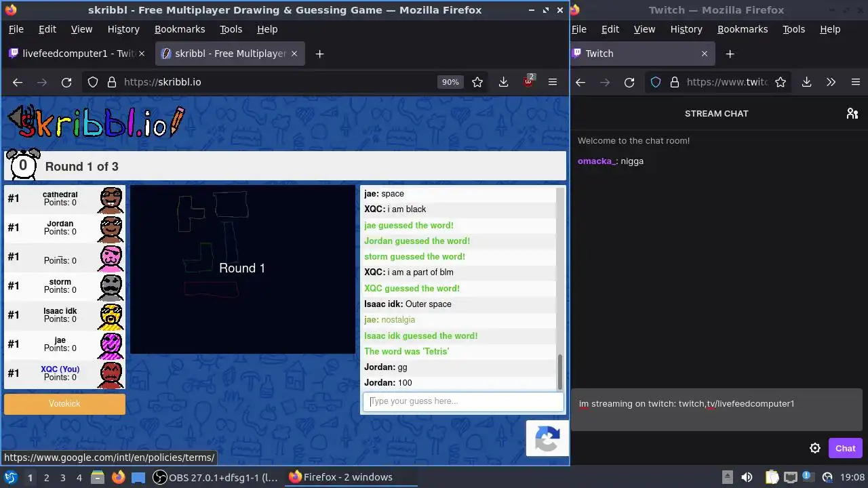This screenshot has width=868, height=488.
Task: Click omacka_ username in stream chat
Action: coord(597,161)
